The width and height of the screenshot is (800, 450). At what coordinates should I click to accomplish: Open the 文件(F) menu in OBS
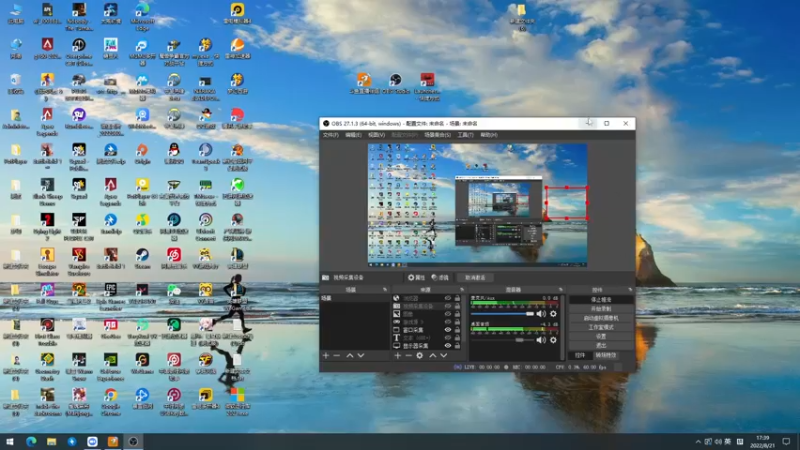[x=331, y=135]
